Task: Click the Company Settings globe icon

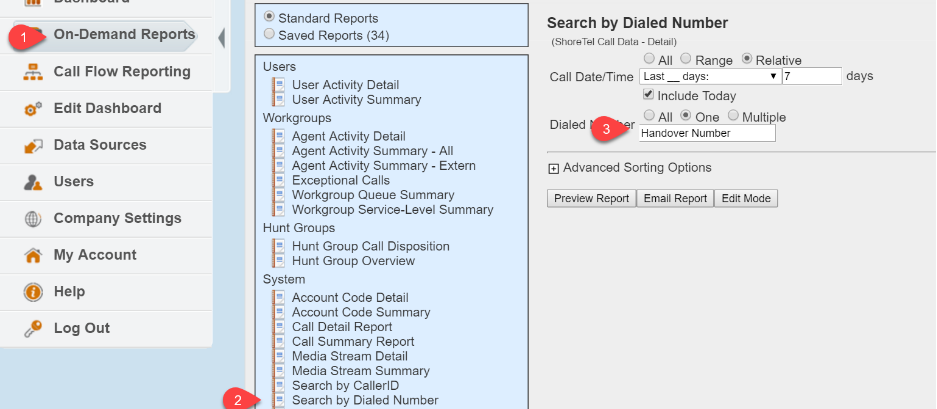Action: coord(33,219)
